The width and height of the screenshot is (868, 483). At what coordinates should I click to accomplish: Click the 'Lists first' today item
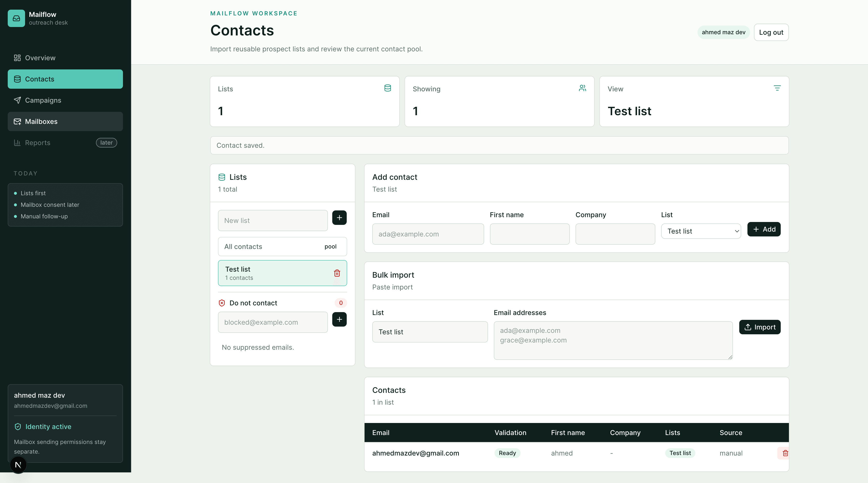(33, 193)
